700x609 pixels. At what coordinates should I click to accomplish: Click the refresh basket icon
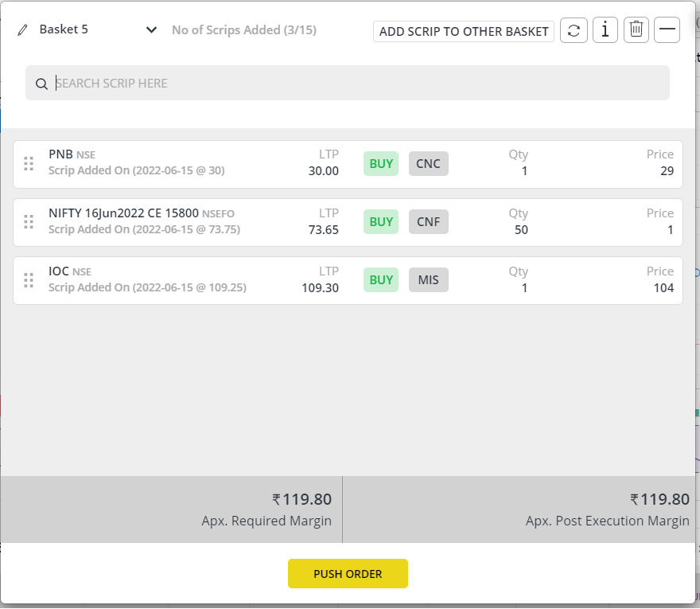pyautogui.click(x=574, y=30)
